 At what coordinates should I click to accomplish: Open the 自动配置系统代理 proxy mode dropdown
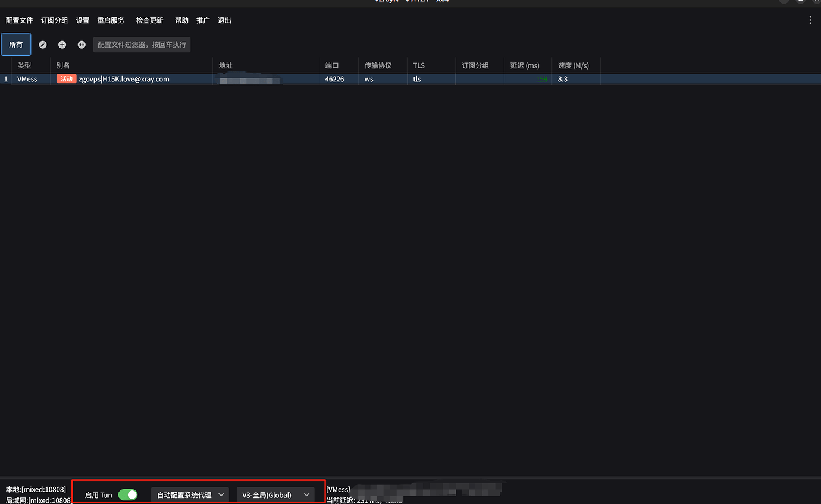point(189,494)
